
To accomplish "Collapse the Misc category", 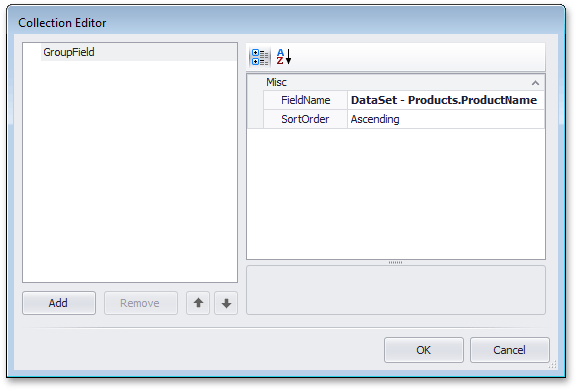I will [x=535, y=83].
